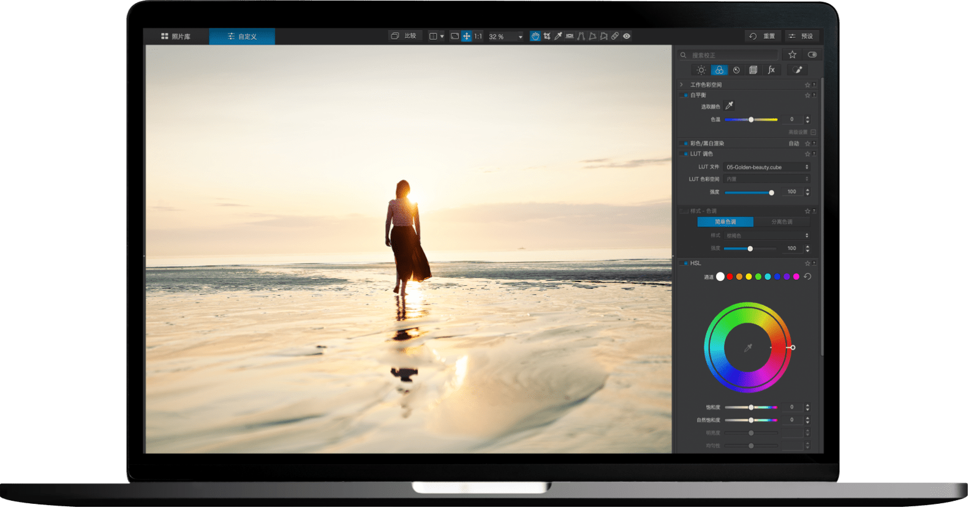This screenshot has height=513, width=980.
Task: Activate the hand pan tool
Action: tap(535, 36)
